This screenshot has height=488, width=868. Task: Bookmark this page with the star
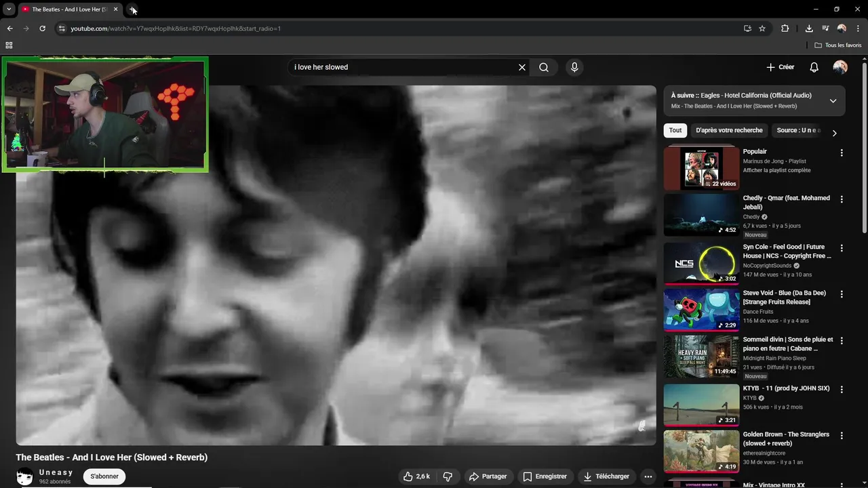tap(762, 28)
